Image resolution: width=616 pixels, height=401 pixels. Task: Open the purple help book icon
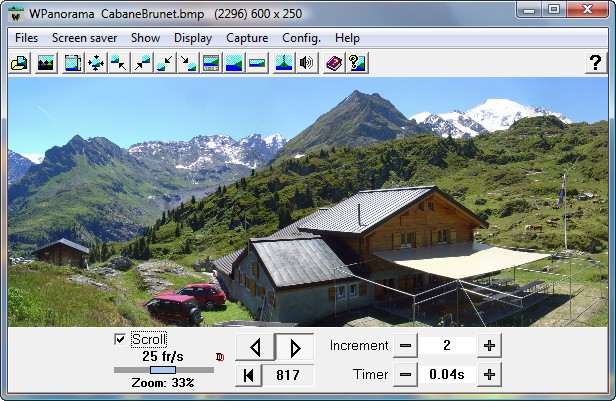334,63
